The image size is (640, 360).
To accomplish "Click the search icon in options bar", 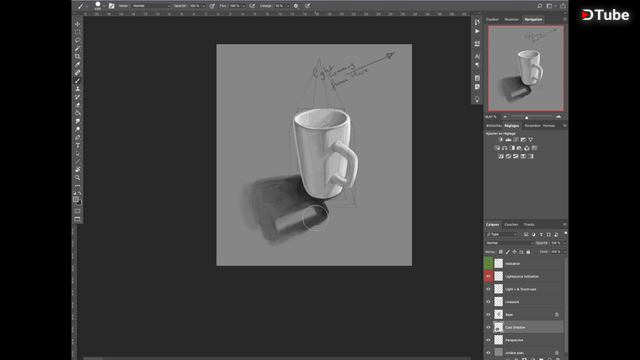I will click(x=540, y=6).
